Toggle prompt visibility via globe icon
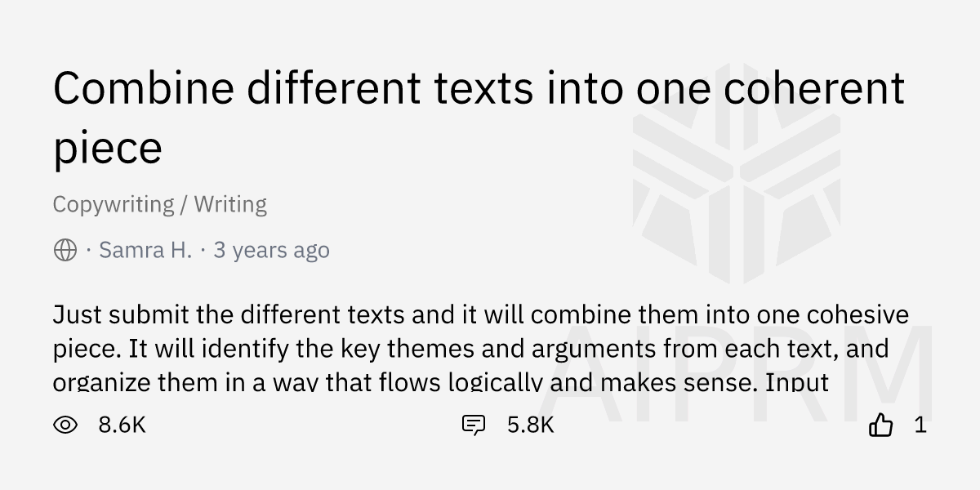 (x=65, y=249)
